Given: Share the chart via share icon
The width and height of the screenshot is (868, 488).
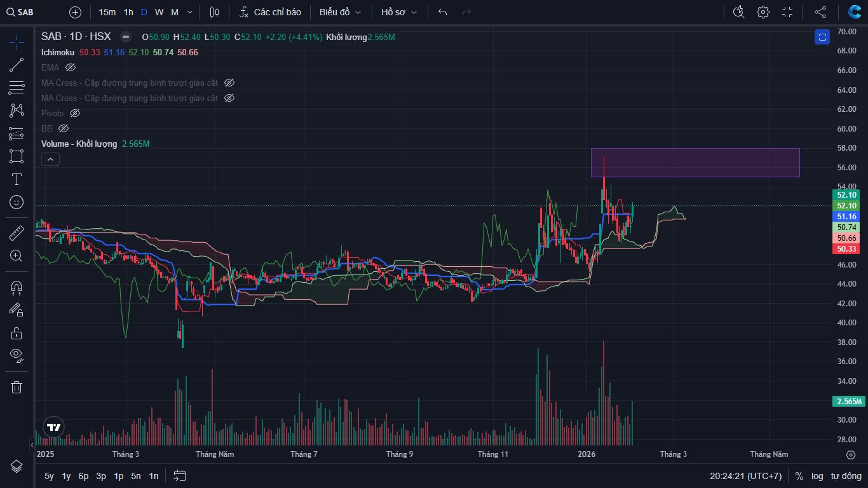Looking at the screenshot, I should tap(820, 12).
